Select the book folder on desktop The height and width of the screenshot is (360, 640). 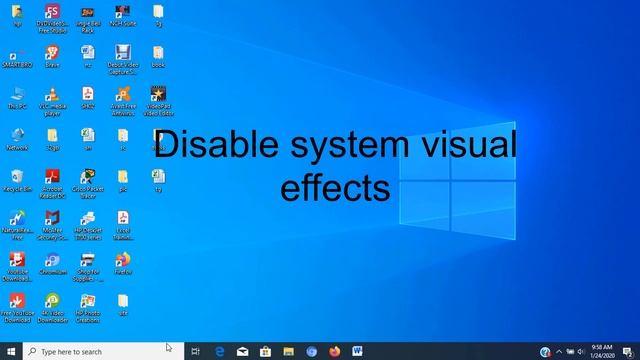point(158,57)
